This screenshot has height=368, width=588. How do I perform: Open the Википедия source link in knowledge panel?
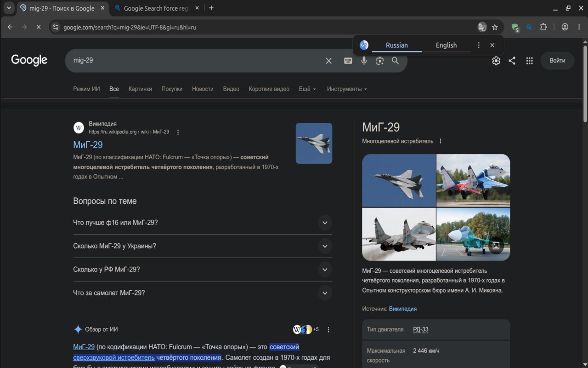coord(403,309)
